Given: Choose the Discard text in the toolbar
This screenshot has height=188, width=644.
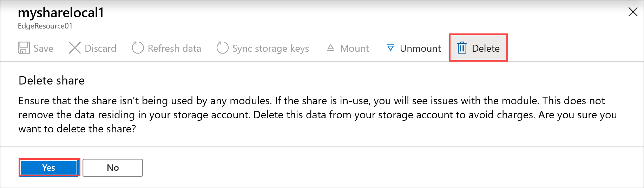Looking at the screenshot, I should [100, 48].
